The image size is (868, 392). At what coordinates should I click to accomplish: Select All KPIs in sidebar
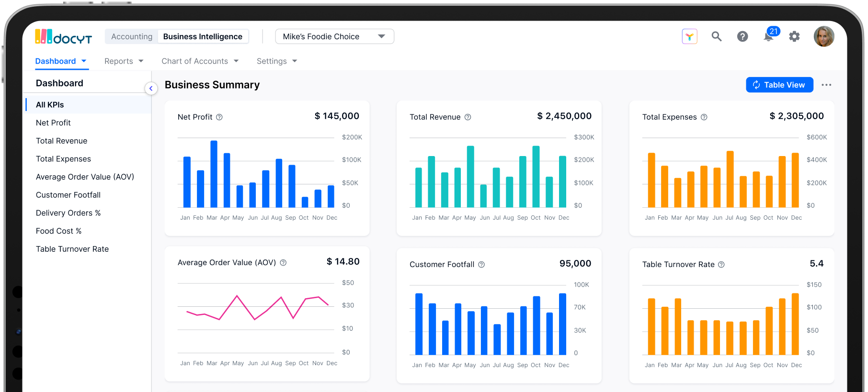point(88,105)
